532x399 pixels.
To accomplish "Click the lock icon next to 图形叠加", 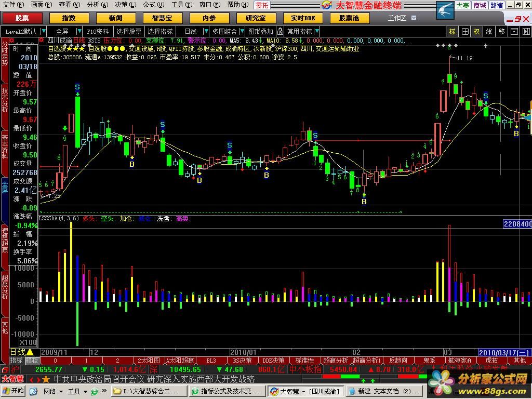I will pos(280,31).
